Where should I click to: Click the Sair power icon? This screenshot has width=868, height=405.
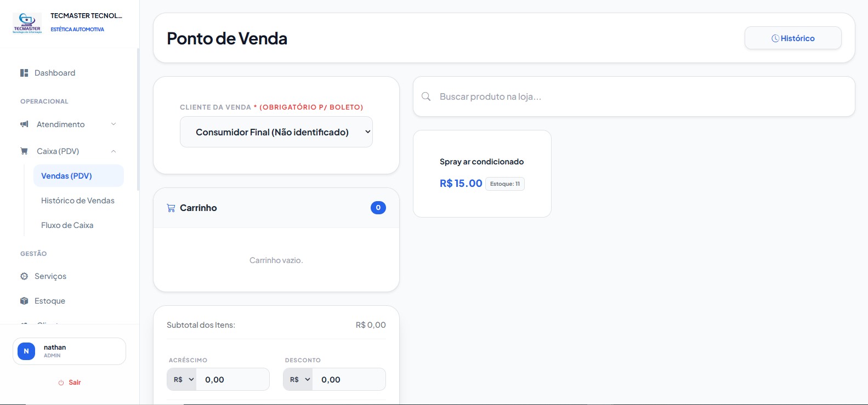(x=61, y=383)
